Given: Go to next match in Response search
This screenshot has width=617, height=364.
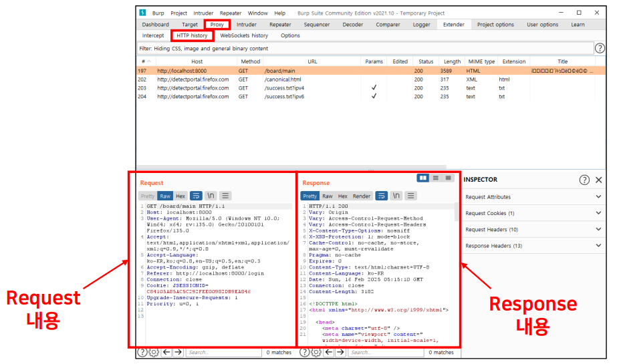Looking at the screenshot, I should click(x=341, y=352).
